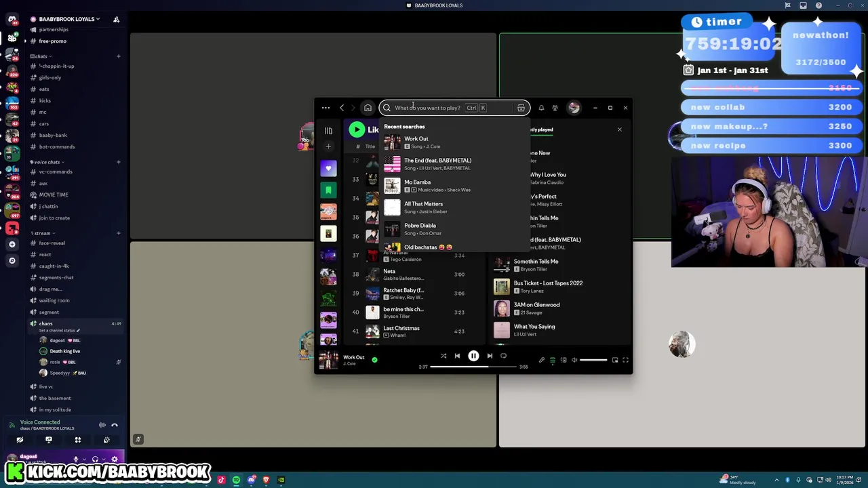
Task: Open Spotify notifications bell
Action: [x=541, y=108]
